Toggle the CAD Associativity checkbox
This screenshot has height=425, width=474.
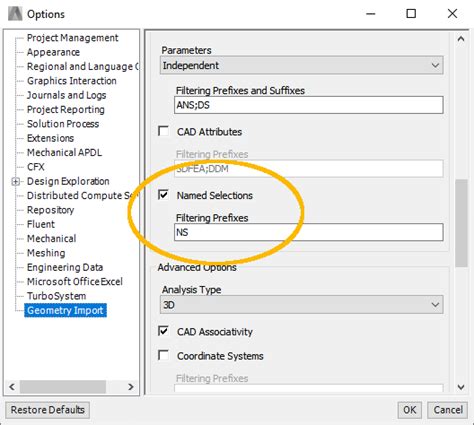click(163, 331)
